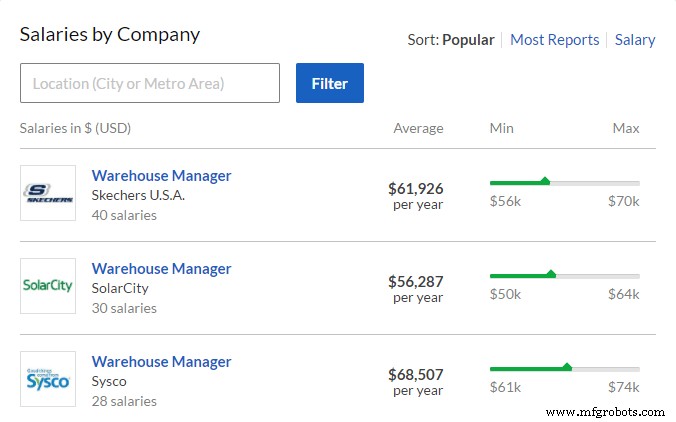Focus the Location search field
The width and height of the screenshot is (676, 422).
(150, 83)
